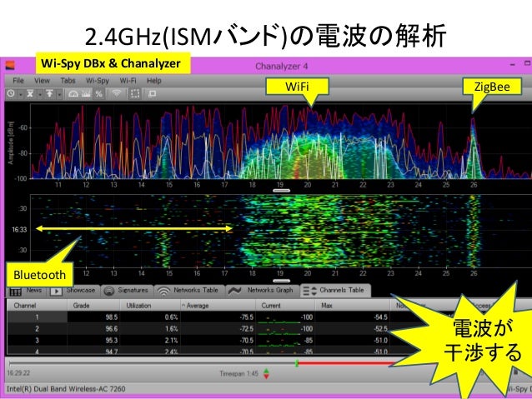Click the dashed selection rectangle icon

tap(135, 93)
